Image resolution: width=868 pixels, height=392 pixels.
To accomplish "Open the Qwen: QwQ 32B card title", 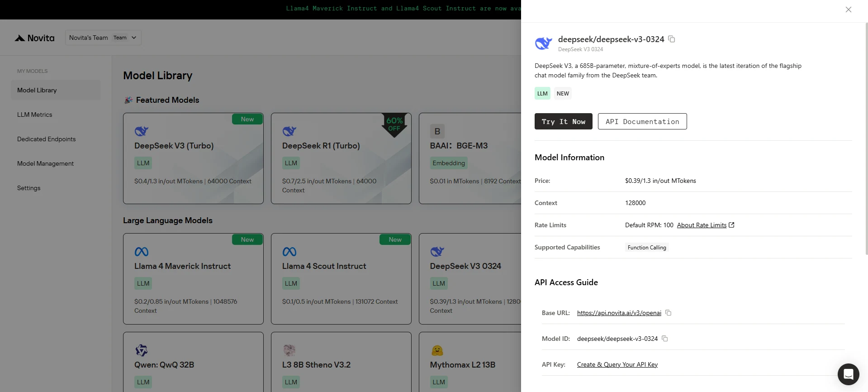I will point(164,365).
